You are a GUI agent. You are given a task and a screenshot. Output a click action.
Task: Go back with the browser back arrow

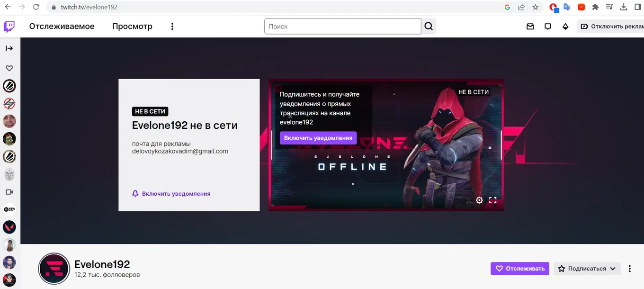click(8, 7)
